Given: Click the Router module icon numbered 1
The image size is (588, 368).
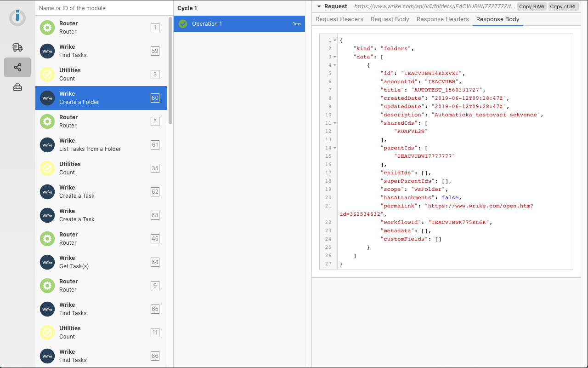Looking at the screenshot, I should 47,28.
